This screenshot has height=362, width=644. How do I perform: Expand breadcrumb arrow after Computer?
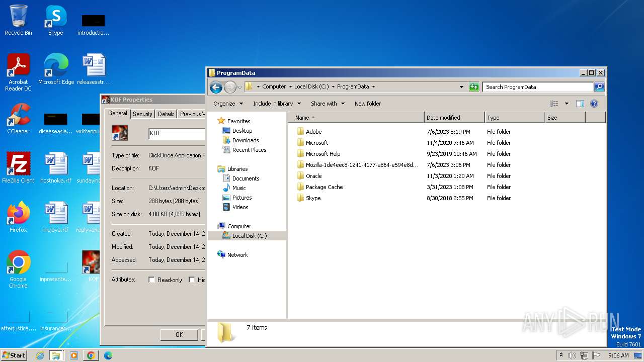click(x=290, y=87)
